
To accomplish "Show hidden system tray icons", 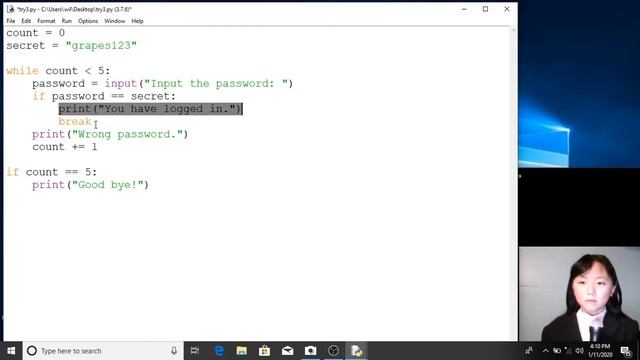I will [545, 351].
